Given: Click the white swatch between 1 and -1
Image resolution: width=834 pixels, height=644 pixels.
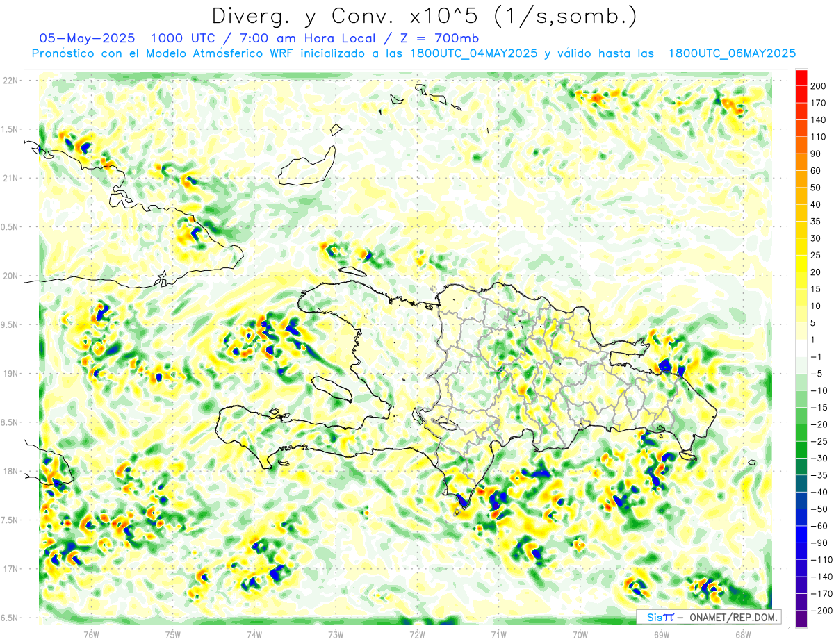Looking at the screenshot, I should [801, 348].
